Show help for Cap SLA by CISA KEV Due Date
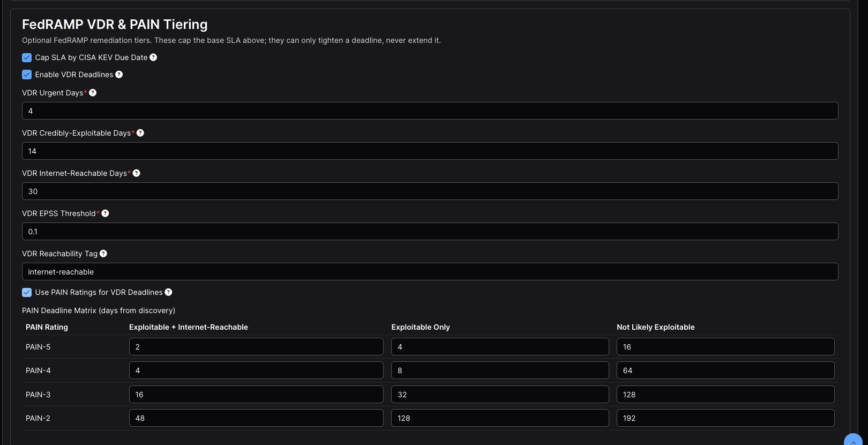Screen dimensions: 868x445 pos(153,57)
